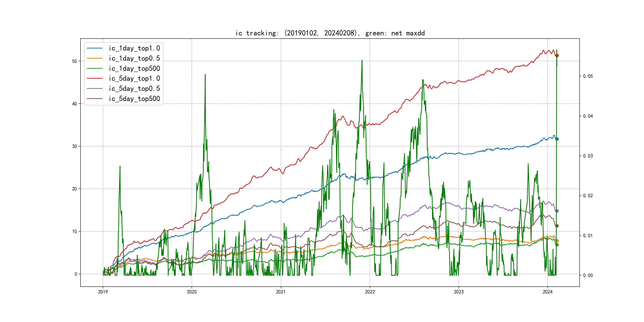This screenshot has height=322, width=644.
Task: Click the 2024 x-axis tick label
Action: pyautogui.click(x=548, y=292)
